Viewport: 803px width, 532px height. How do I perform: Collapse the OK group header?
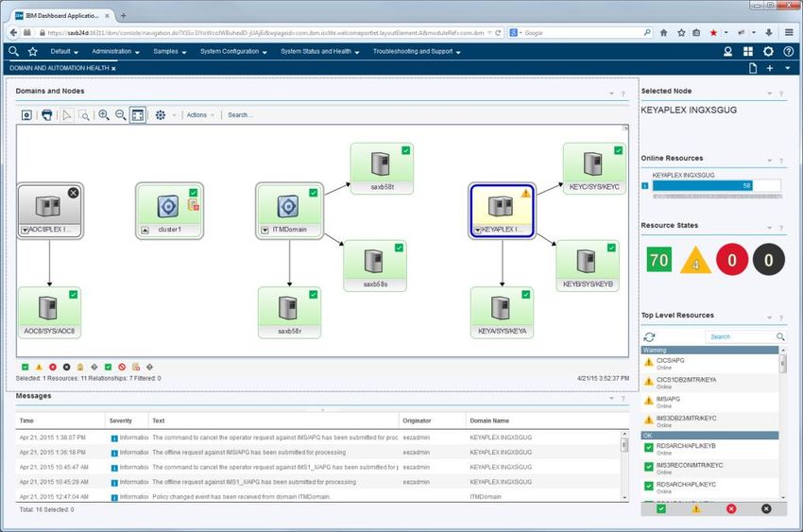pos(709,436)
